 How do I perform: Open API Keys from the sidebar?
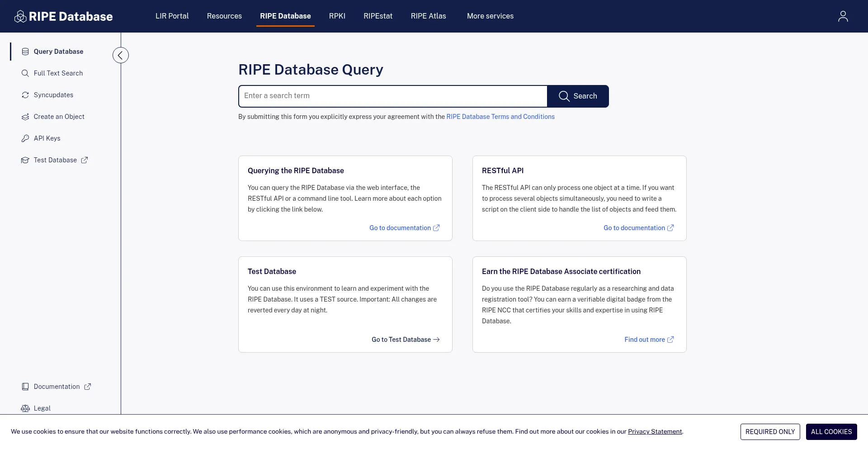(47, 138)
